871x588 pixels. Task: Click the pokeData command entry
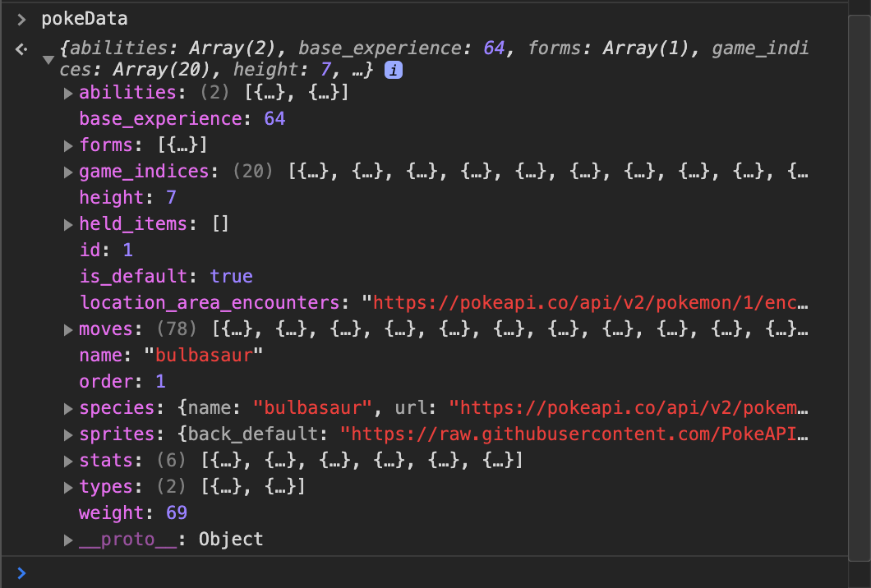coord(85,19)
